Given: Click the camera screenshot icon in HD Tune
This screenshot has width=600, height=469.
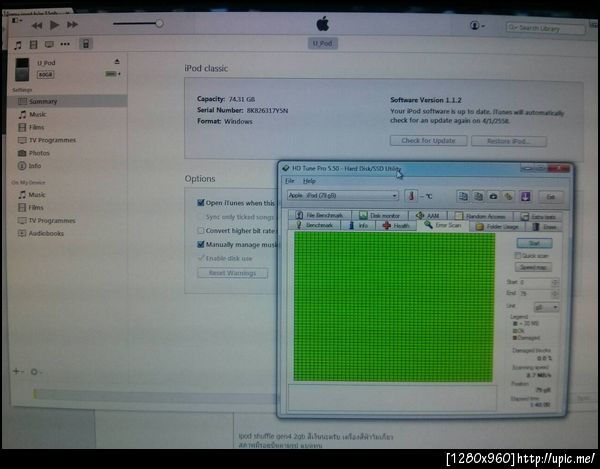Looking at the screenshot, I should [x=493, y=196].
